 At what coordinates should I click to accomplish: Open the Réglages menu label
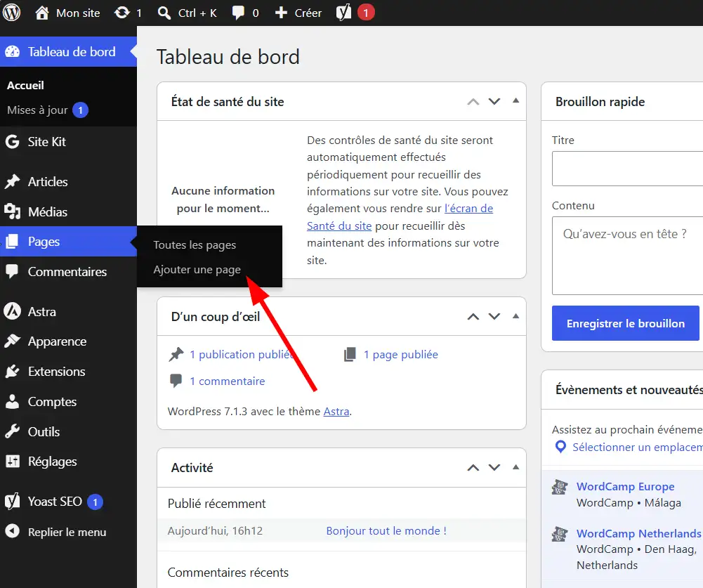(53, 462)
